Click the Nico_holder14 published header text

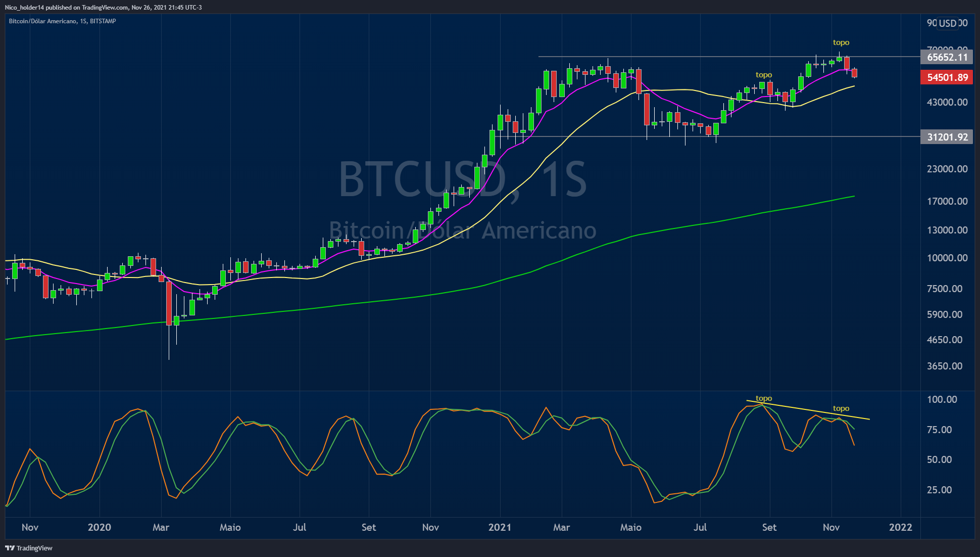[x=104, y=7]
